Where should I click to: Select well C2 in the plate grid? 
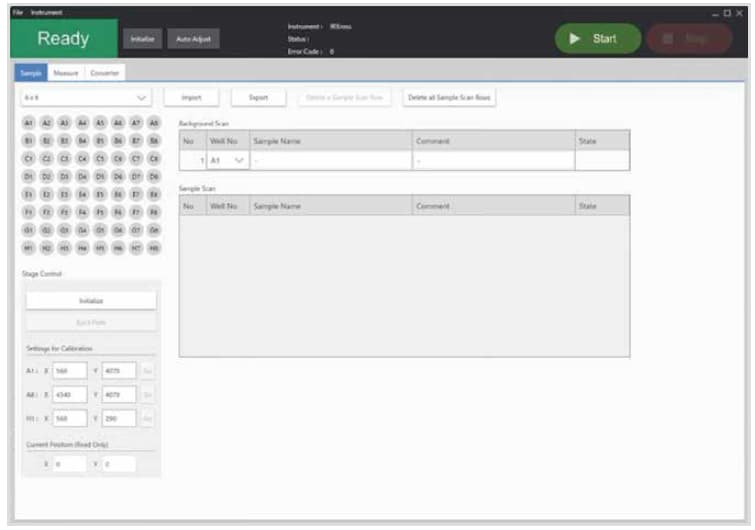[46, 158]
